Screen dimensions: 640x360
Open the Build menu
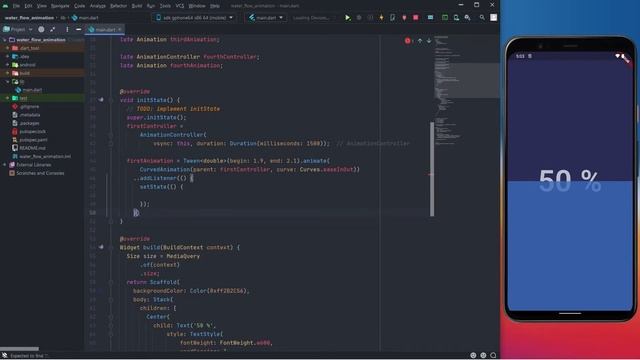[137, 6]
